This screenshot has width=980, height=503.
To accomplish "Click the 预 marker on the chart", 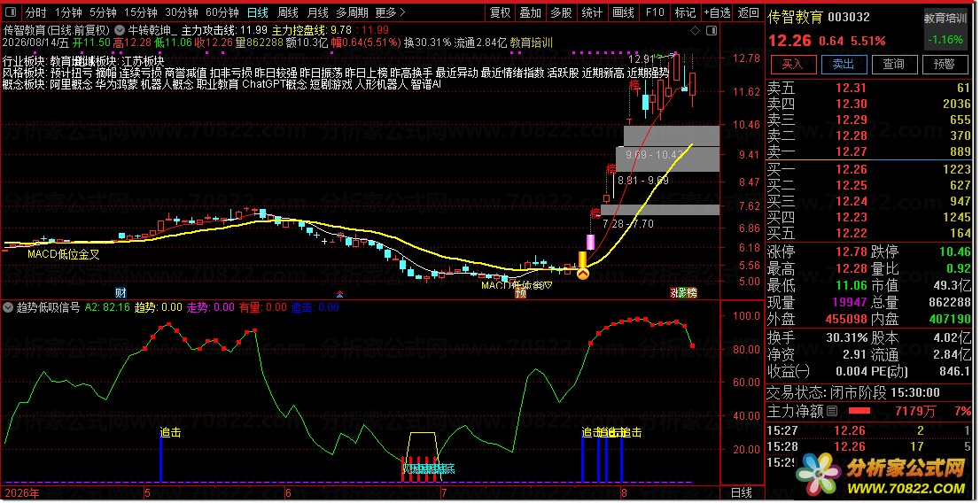I will point(520,292).
